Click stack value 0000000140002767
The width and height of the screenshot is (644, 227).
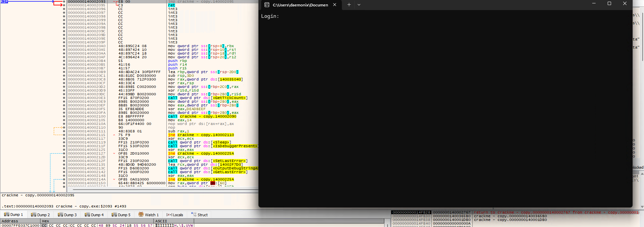(x=451, y=213)
